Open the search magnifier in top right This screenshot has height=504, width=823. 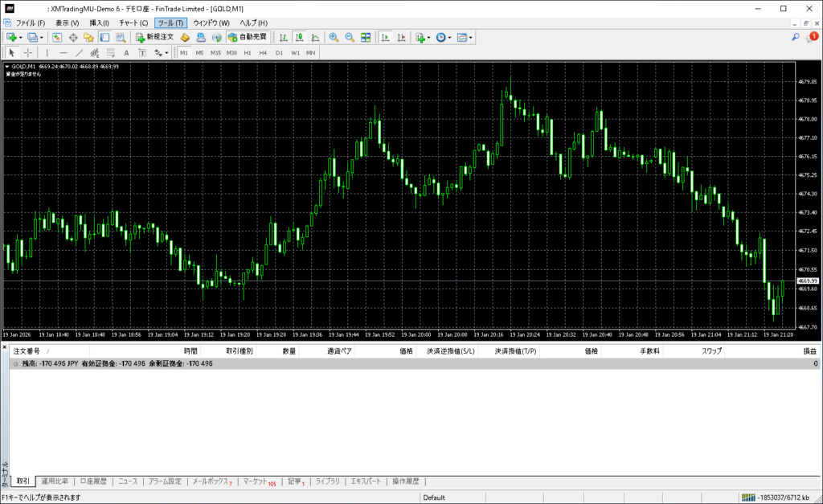[796, 37]
